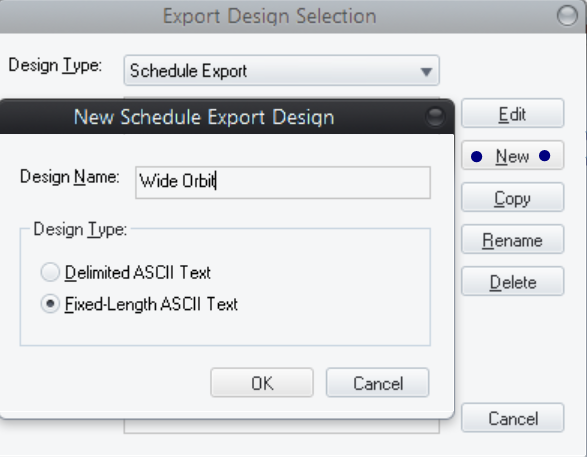This screenshot has height=457, width=587.
Task: Cancel the Export Design Selection window
Action: 513,418
